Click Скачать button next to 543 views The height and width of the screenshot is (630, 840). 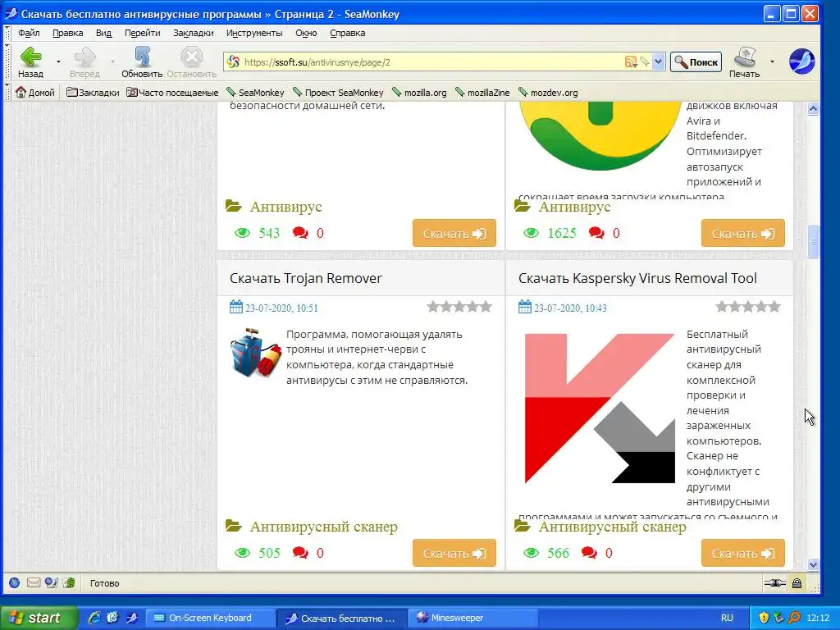click(x=454, y=234)
